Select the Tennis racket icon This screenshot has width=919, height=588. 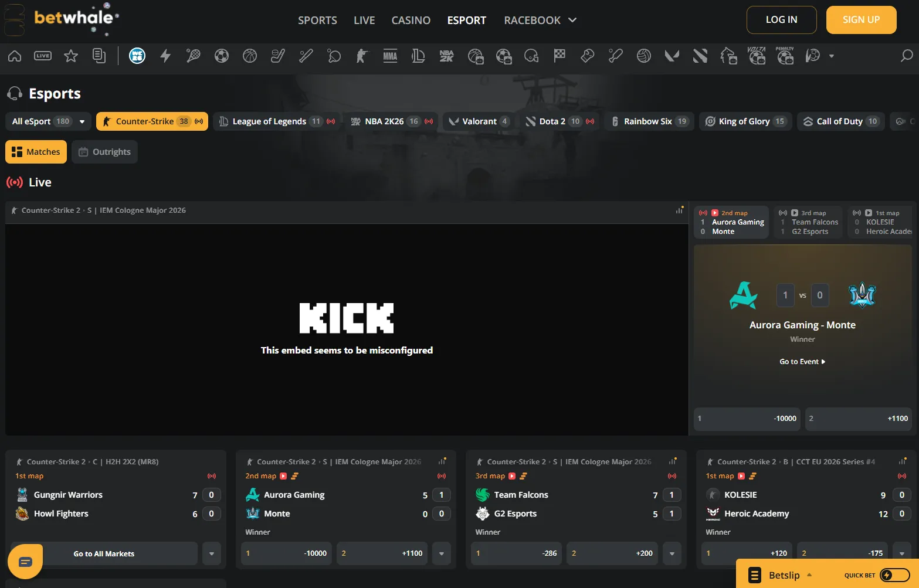pyautogui.click(x=194, y=56)
